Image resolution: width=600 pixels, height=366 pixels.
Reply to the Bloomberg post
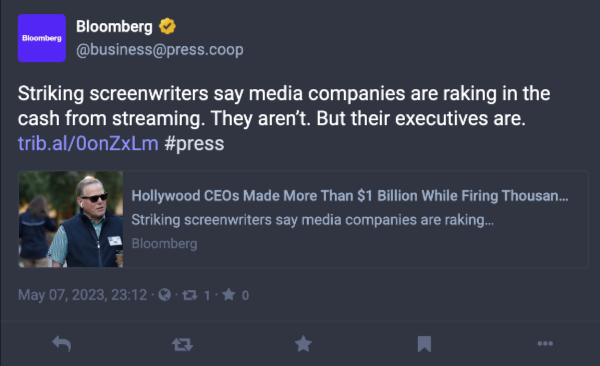[x=62, y=343]
